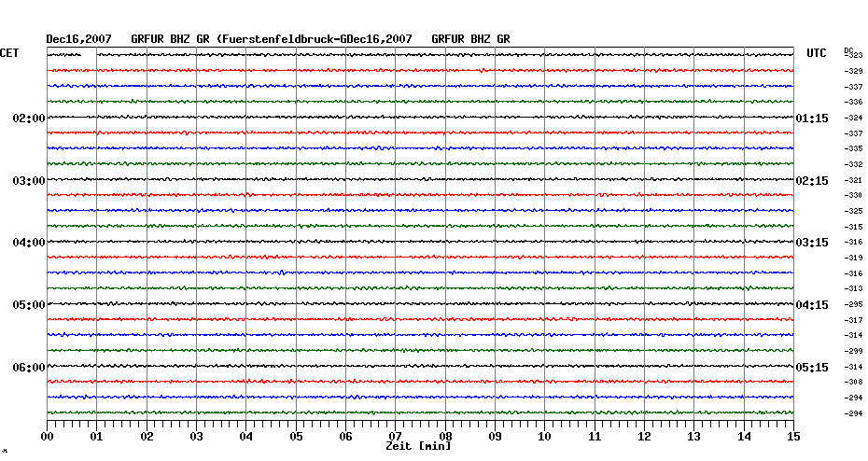Viewport: 868px width, 461px height.
Task: Click minute 07 on the time axis
Action: 395,436
